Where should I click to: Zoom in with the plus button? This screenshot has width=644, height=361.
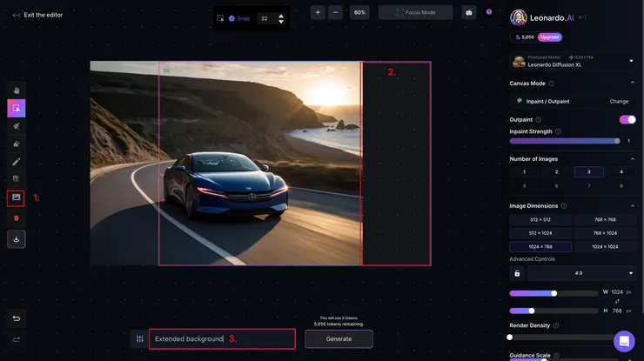click(x=318, y=12)
